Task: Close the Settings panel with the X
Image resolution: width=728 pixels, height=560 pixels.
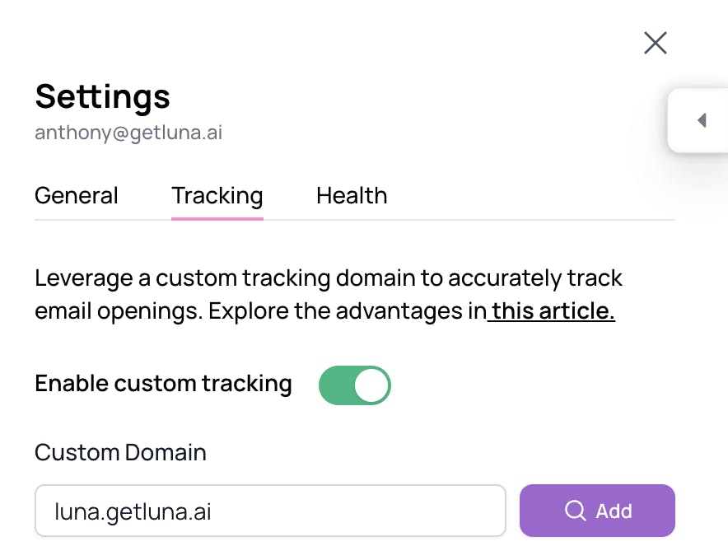Action: click(656, 43)
